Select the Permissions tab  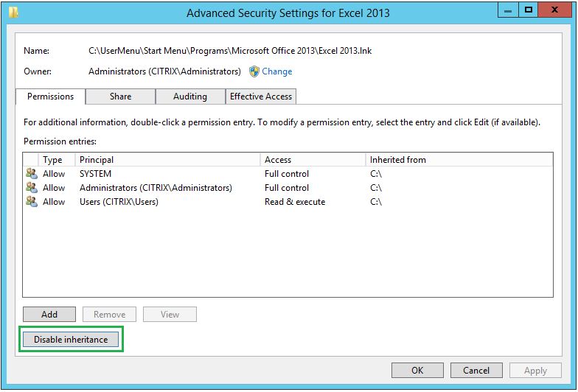click(x=50, y=97)
